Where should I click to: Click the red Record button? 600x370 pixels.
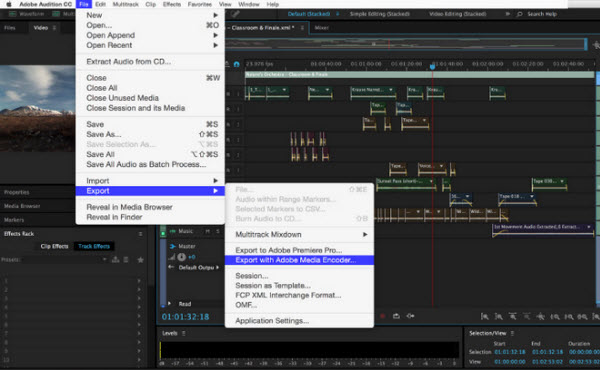(x=382, y=316)
